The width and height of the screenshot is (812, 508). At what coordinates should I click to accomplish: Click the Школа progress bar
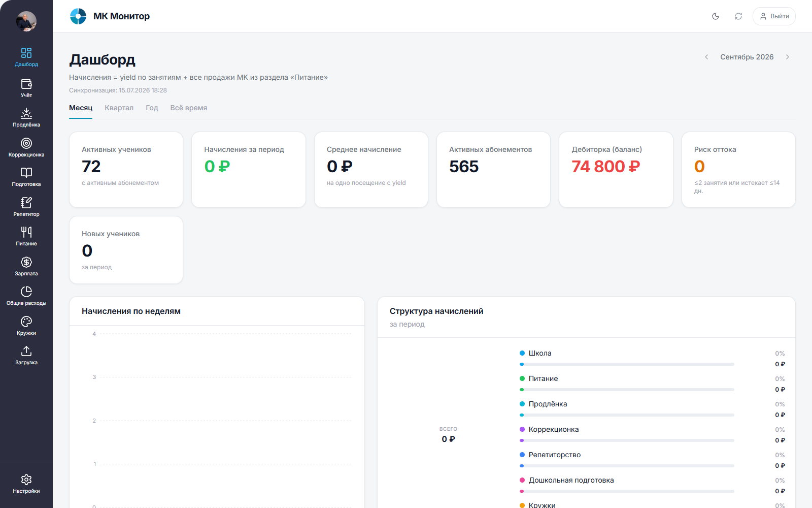(627, 364)
